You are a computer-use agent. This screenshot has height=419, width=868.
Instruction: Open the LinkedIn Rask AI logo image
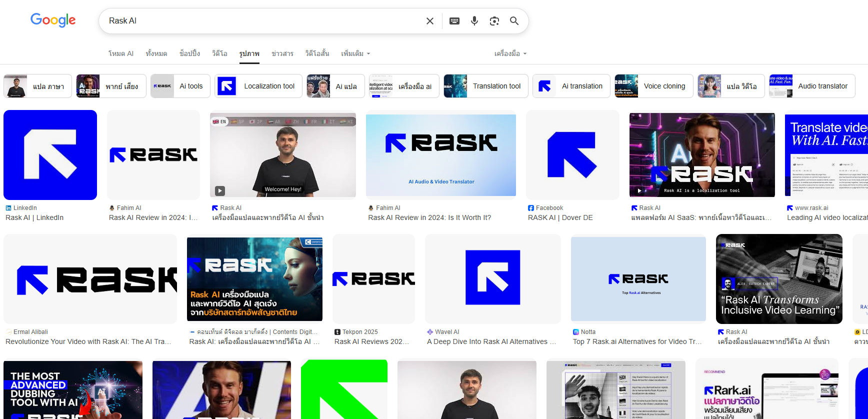(x=50, y=155)
